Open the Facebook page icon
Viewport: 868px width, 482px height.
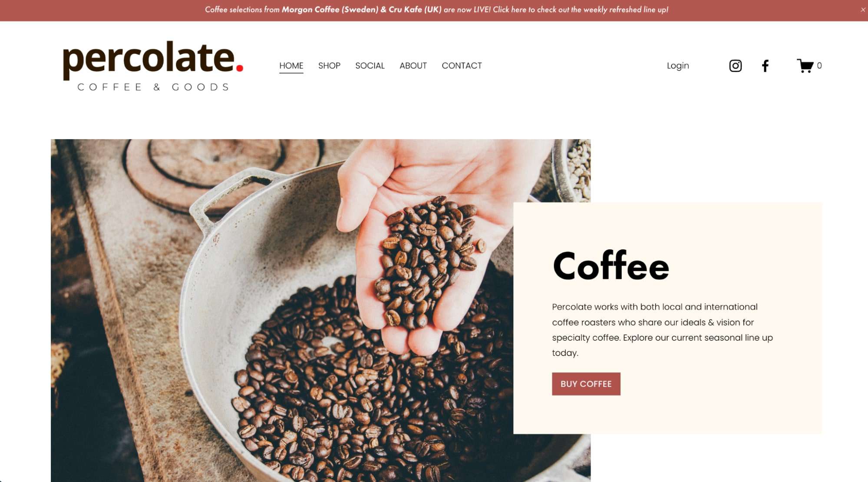click(765, 66)
